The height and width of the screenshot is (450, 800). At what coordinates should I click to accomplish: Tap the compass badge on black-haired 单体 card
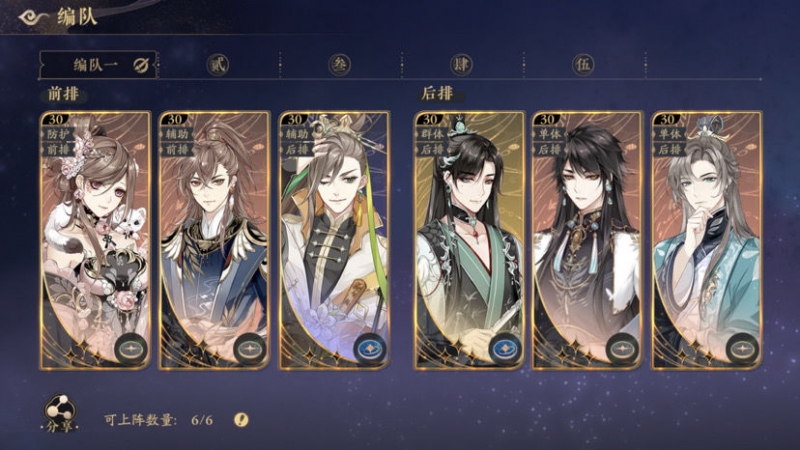[x=622, y=349]
